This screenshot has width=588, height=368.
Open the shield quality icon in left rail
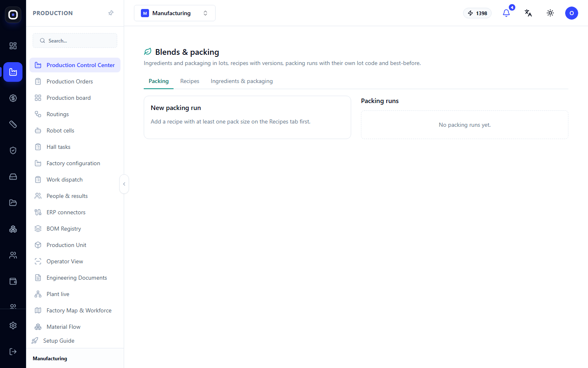pyautogui.click(x=13, y=150)
